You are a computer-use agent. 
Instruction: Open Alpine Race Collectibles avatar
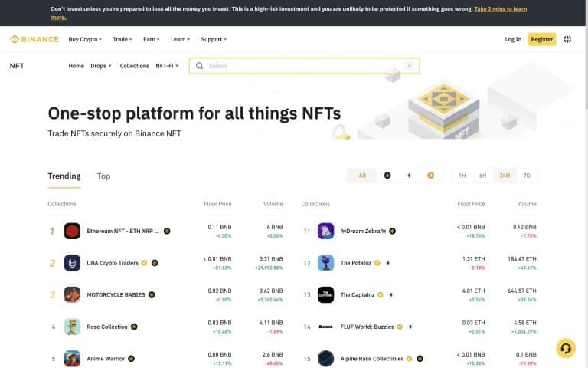click(x=325, y=359)
